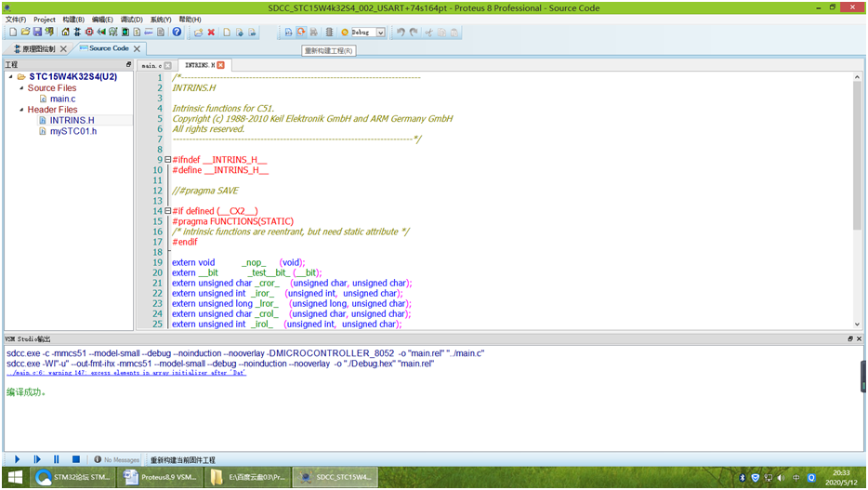Screen dimensions: 868x490
Task: Select mySTC01.h in the project tree
Action: point(72,131)
